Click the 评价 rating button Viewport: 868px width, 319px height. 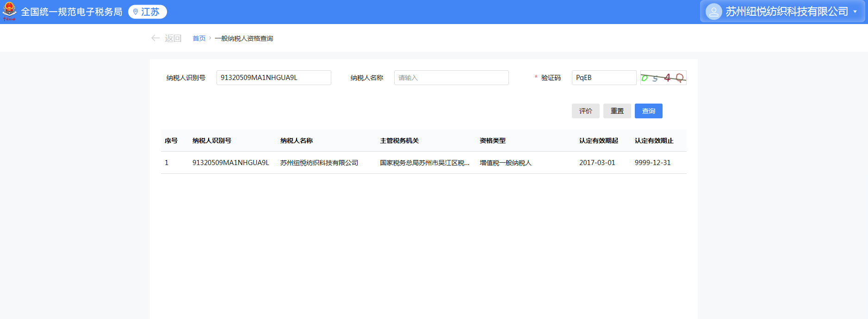[x=585, y=111]
